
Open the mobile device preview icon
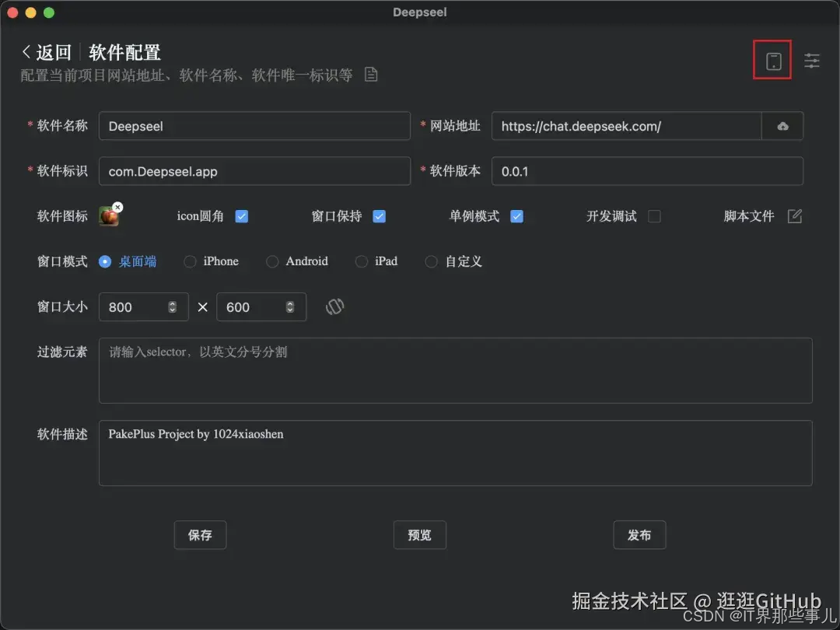[x=772, y=61]
